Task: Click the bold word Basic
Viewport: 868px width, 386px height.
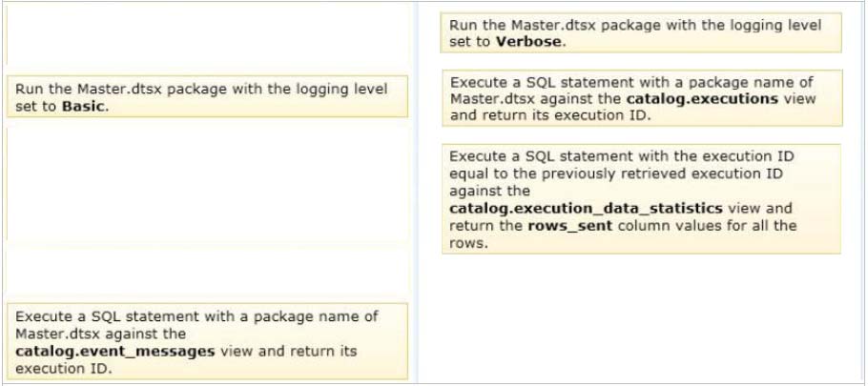Action: coord(83,106)
